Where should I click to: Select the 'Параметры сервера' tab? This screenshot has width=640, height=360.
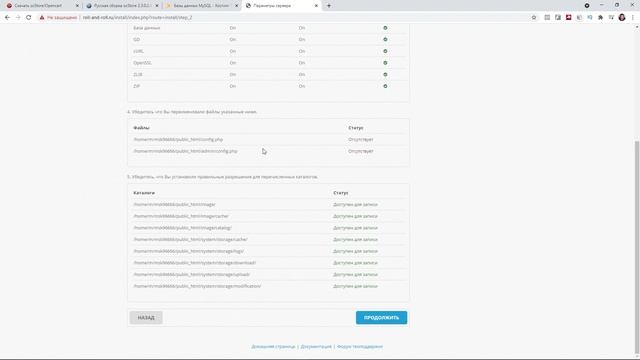pos(281,6)
